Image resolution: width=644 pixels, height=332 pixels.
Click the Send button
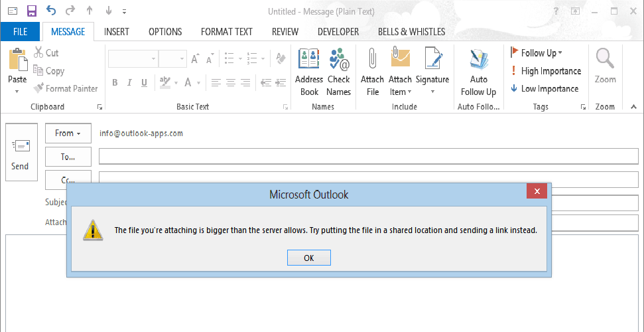coord(21,152)
